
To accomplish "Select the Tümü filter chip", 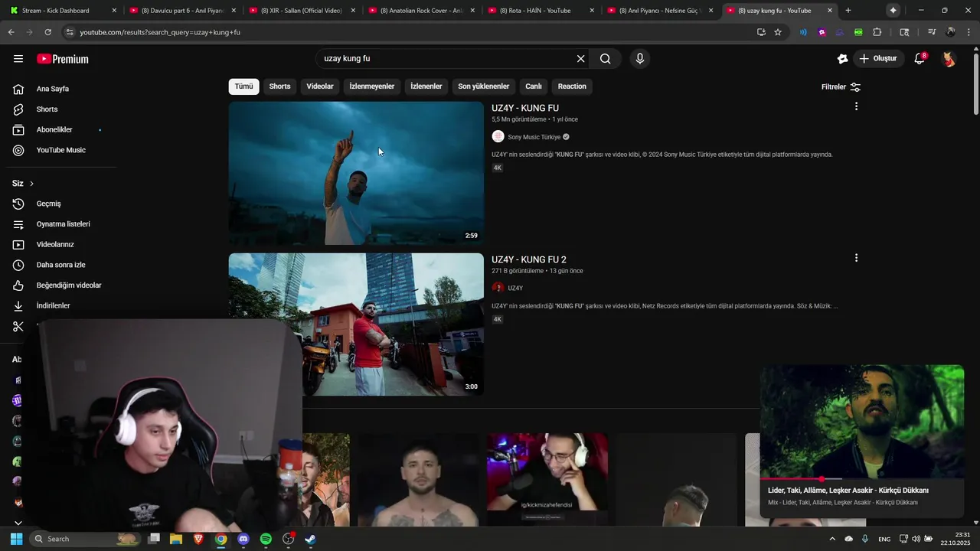I will pyautogui.click(x=243, y=86).
